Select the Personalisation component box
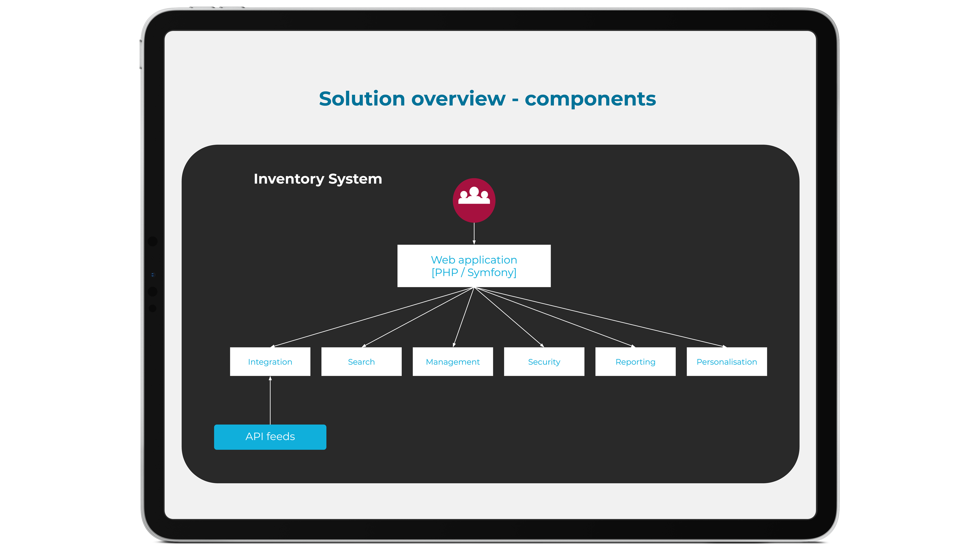This screenshot has width=980, height=551. tap(727, 362)
